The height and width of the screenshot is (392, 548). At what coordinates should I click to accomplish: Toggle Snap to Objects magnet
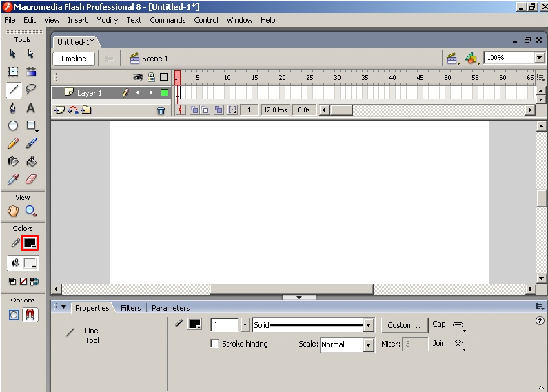[30, 315]
